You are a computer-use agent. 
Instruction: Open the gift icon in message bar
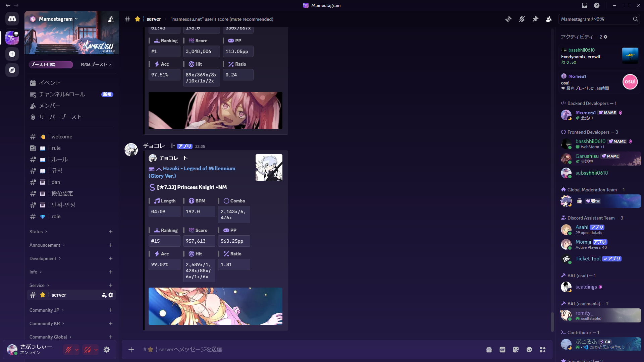click(489, 350)
